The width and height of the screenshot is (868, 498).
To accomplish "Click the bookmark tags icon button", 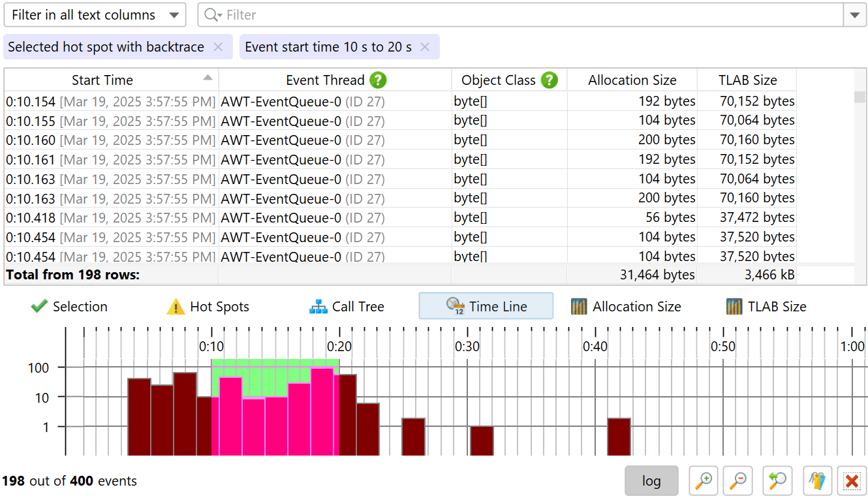I will point(816,481).
